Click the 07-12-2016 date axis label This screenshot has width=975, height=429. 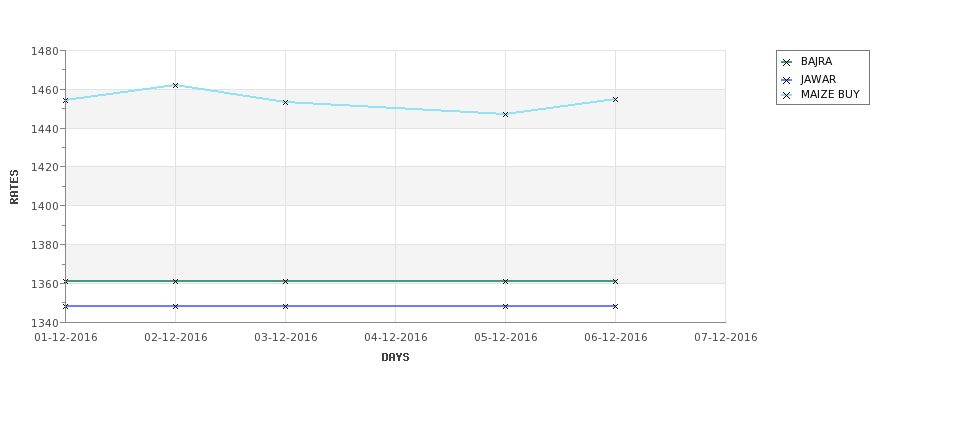pos(726,338)
